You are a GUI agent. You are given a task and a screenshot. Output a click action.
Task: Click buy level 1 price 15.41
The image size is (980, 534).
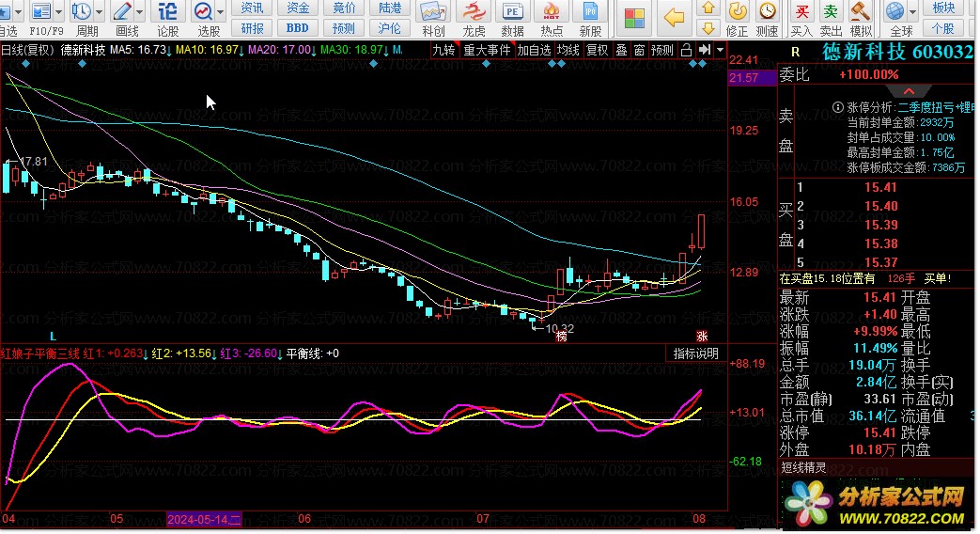point(880,188)
